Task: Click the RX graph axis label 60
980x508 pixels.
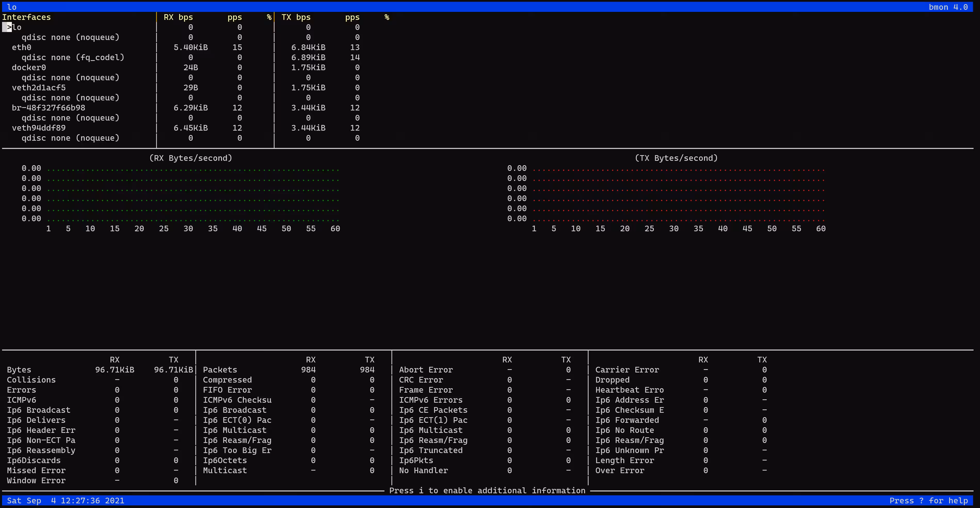Action: pyautogui.click(x=335, y=229)
